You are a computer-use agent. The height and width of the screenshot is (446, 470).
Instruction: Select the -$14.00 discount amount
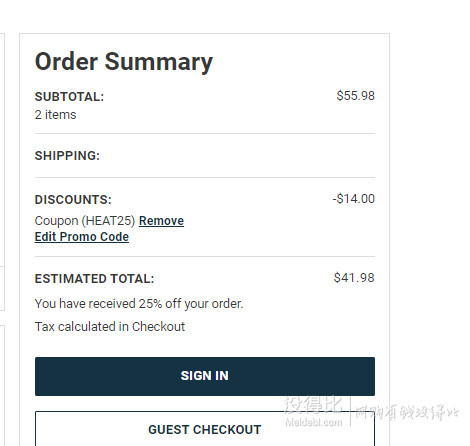(x=354, y=199)
